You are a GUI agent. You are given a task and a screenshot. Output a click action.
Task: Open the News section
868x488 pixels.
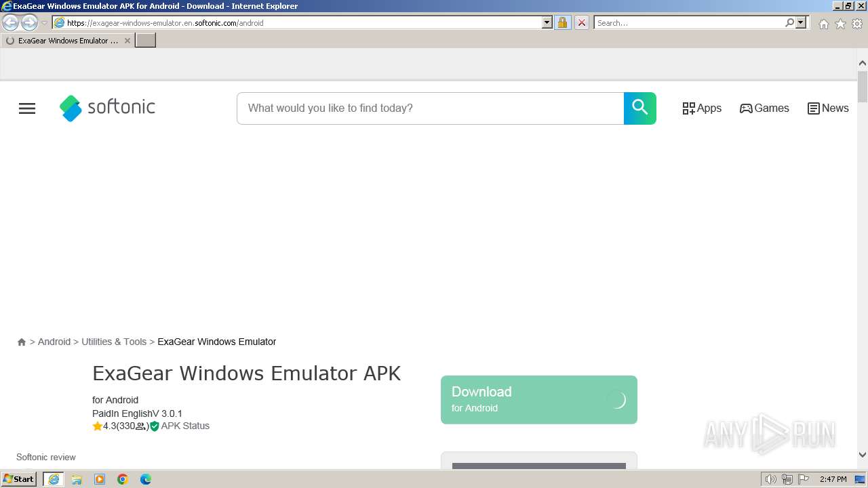[x=828, y=108]
